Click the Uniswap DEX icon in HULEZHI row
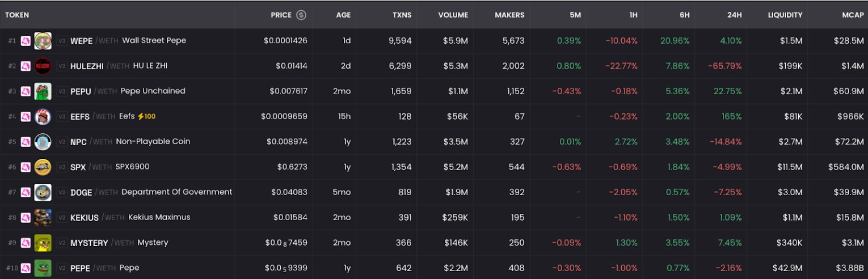Image resolution: width=868 pixels, height=279 pixels. point(26,66)
